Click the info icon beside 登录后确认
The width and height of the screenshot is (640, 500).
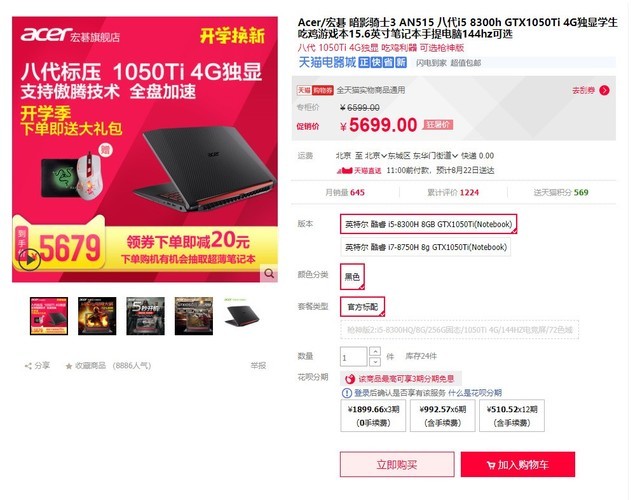(x=347, y=393)
